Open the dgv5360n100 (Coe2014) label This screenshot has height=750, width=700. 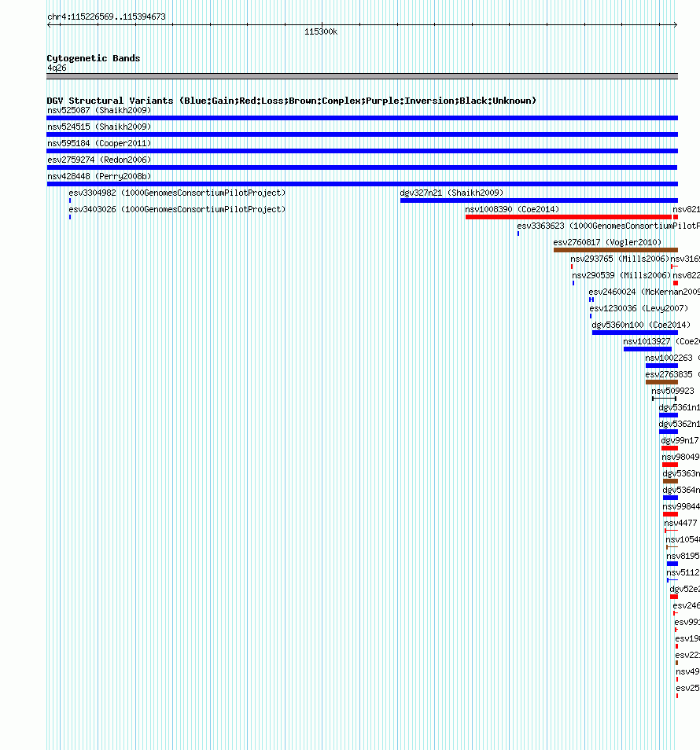(641, 325)
